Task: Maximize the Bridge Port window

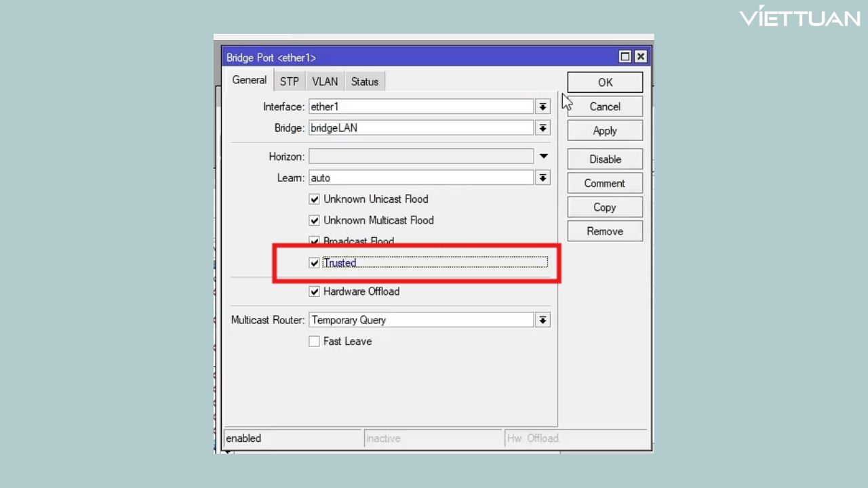Action: click(x=625, y=57)
